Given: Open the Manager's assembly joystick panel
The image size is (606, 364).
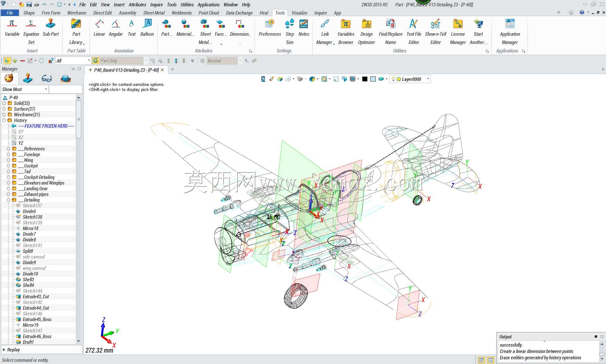Looking at the screenshot, I should pos(28,78).
